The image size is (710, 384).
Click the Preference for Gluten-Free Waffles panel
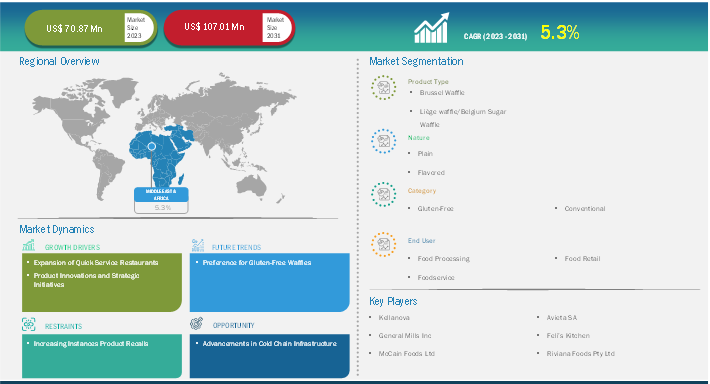(x=269, y=282)
